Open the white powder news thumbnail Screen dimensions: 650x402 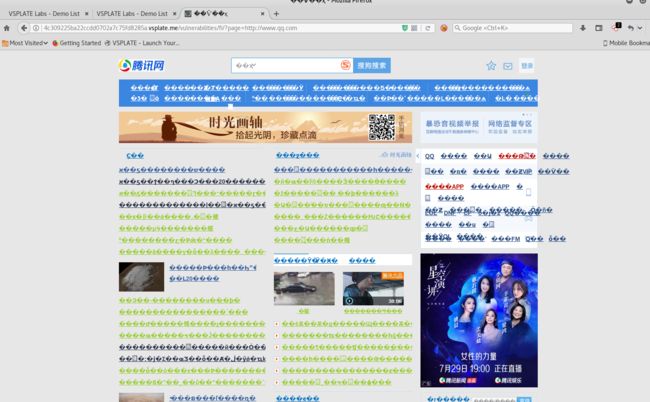coord(141,276)
